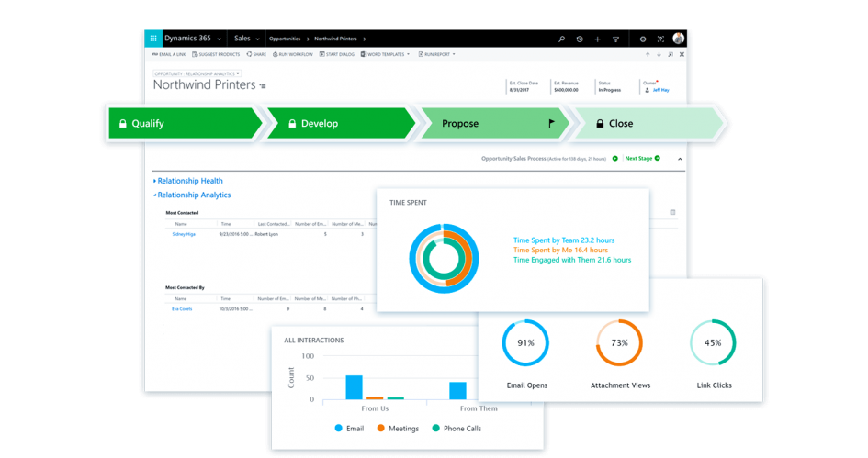Image resolution: width=868 pixels, height=458 pixels.
Task: Click the Share command
Action: click(256, 55)
